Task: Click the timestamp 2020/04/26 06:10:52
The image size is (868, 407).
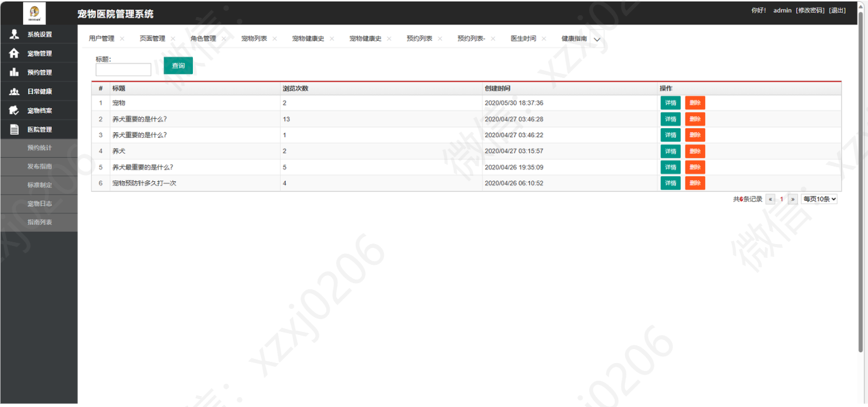Action: click(x=514, y=183)
